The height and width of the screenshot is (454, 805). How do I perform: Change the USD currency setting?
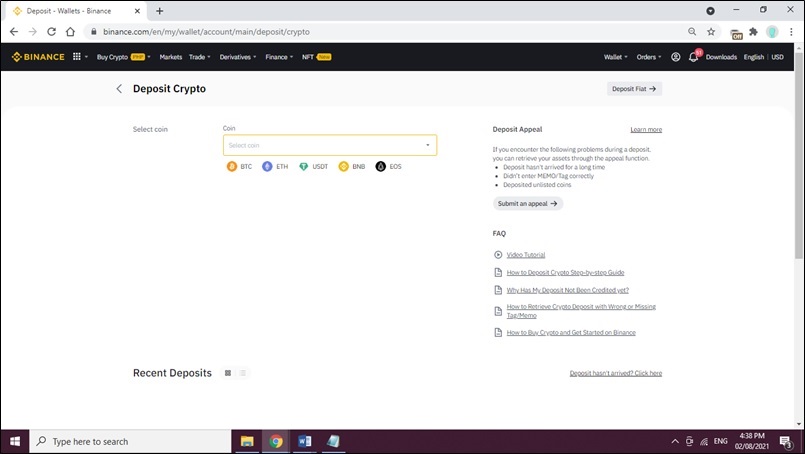(777, 57)
